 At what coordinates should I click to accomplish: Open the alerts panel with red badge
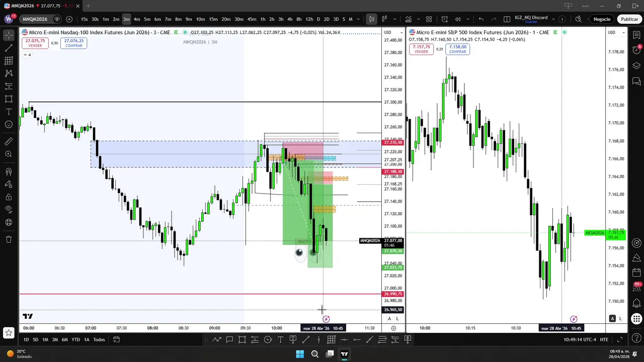(636, 50)
